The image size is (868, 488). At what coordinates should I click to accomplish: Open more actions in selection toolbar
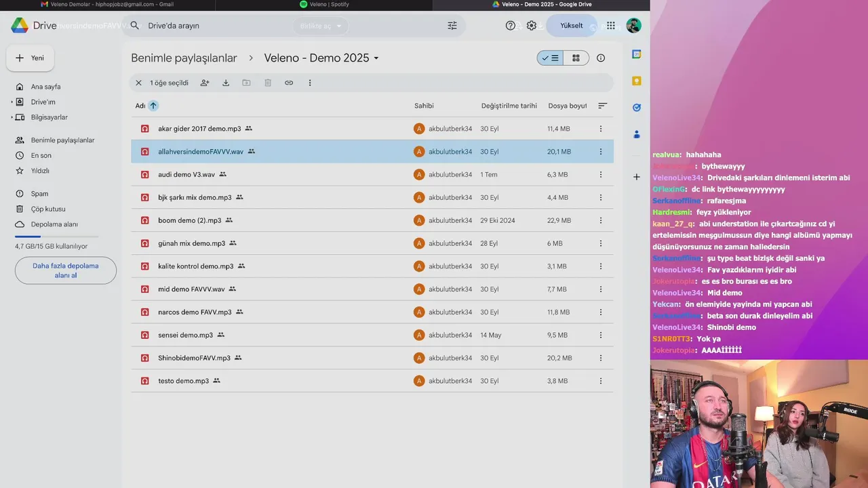point(310,83)
